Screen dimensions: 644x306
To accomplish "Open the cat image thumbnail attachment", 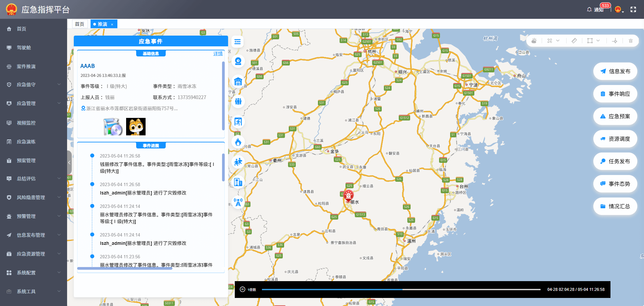I will [x=136, y=127].
